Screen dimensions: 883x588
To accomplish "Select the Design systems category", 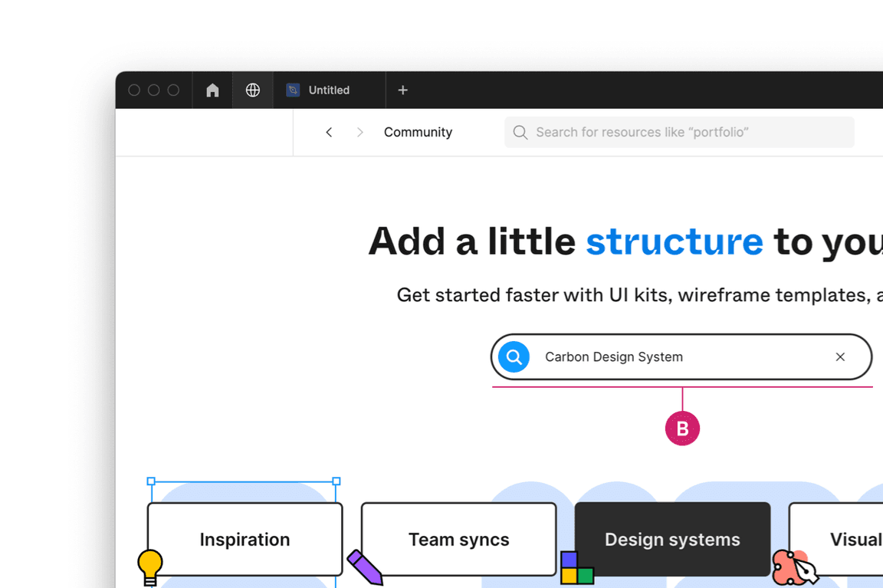I will 672,539.
